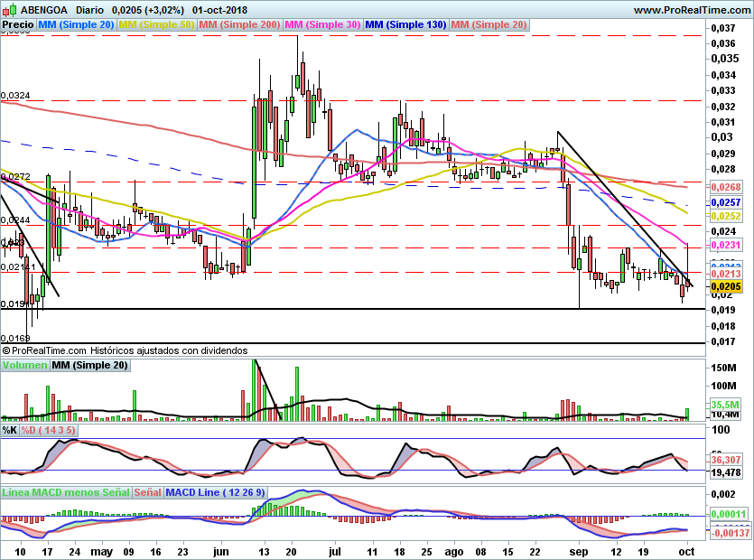Click the 19,478 stochastic value tag

click(726, 472)
